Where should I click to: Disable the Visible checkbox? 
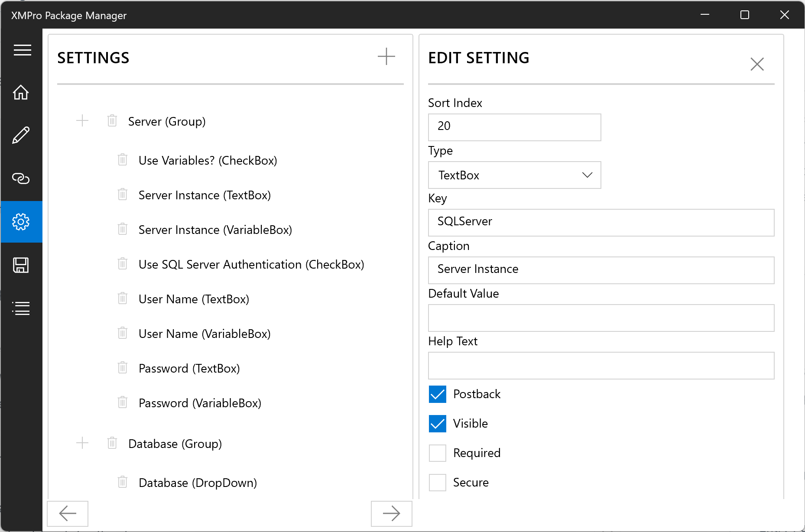tap(437, 424)
